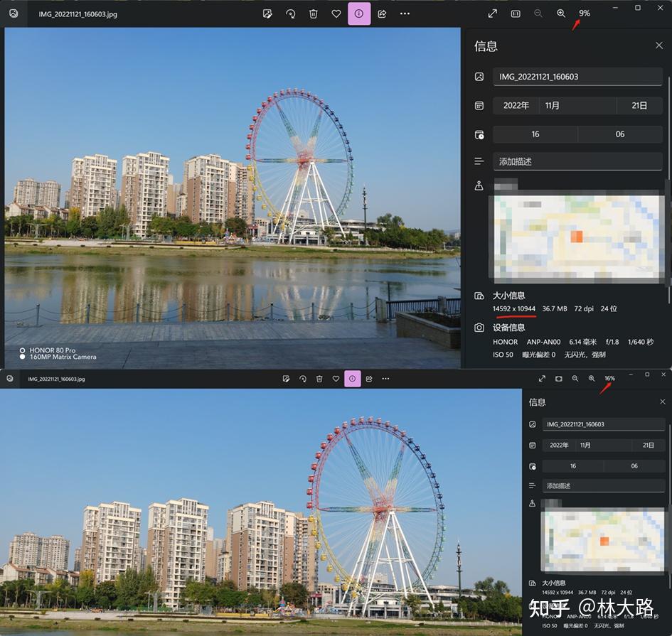The width and height of the screenshot is (672, 636).
Task: Click the top window's 添加描述 description field
Action: tap(577, 161)
